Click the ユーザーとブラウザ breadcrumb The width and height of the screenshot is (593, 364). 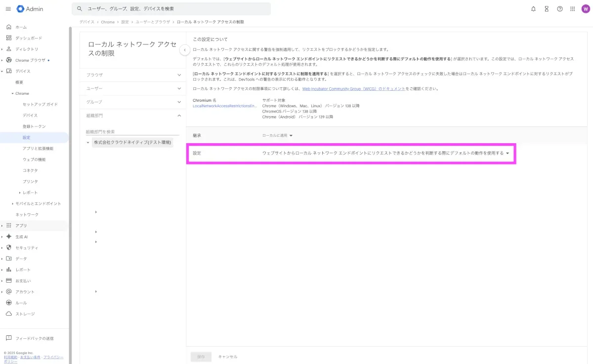click(x=153, y=22)
